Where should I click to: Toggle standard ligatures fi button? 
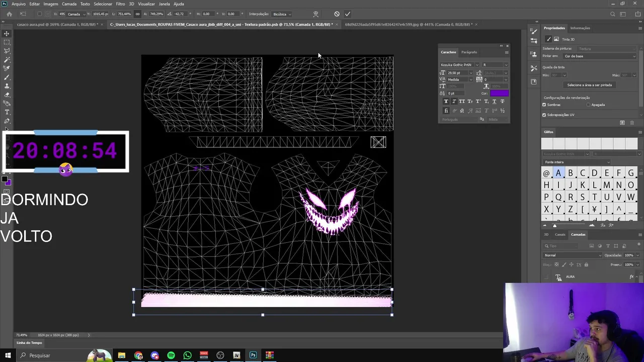point(446,111)
